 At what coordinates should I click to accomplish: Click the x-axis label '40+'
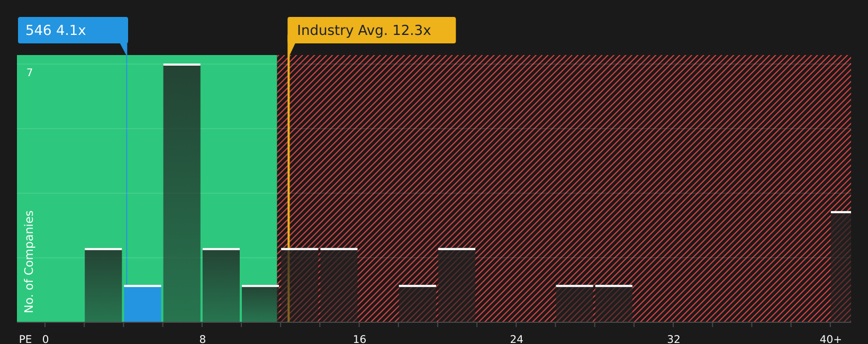(830, 339)
